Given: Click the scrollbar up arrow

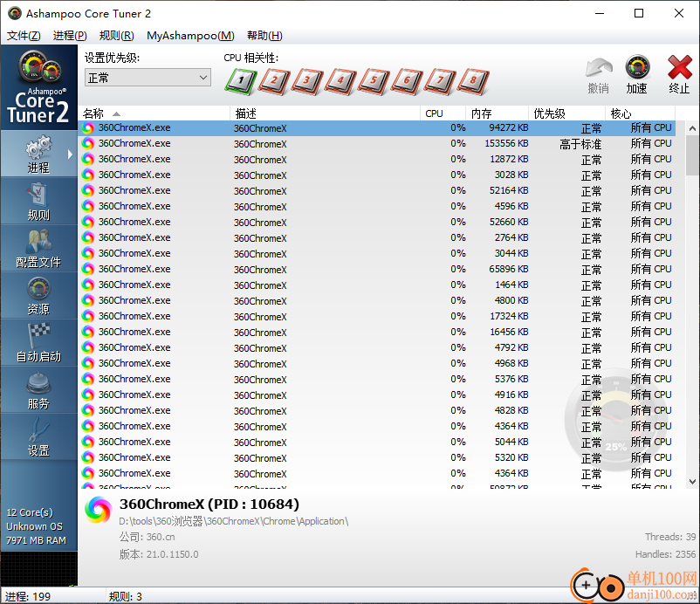Looking at the screenshot, I should [692, 128].
